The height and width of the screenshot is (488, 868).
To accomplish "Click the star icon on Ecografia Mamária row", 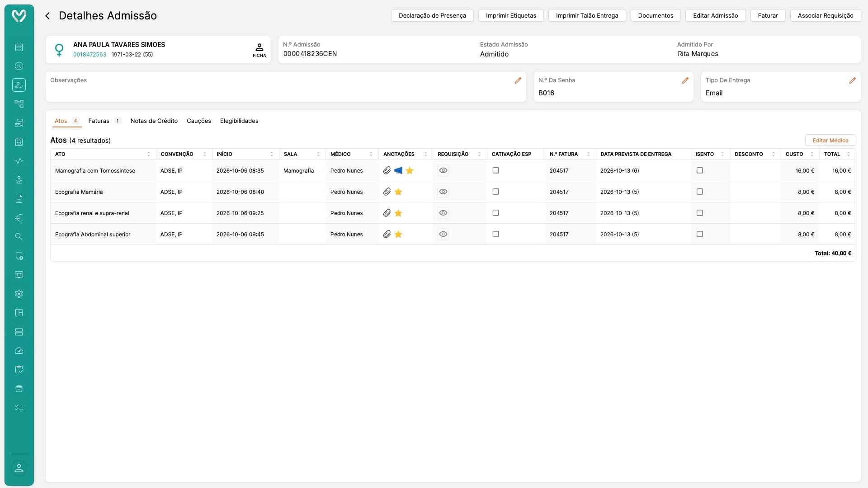I will pyautogui.click(x=398, y=192).
